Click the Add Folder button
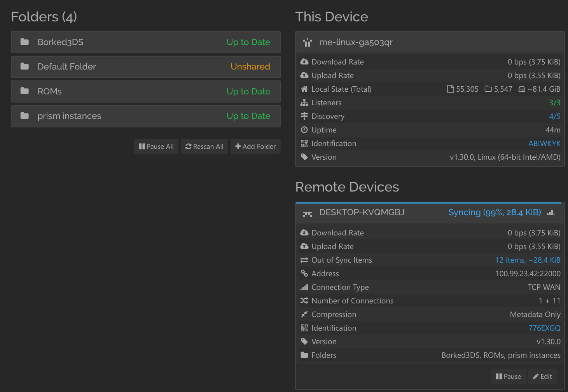Screen dimensions: 568x392 point(255,146)
